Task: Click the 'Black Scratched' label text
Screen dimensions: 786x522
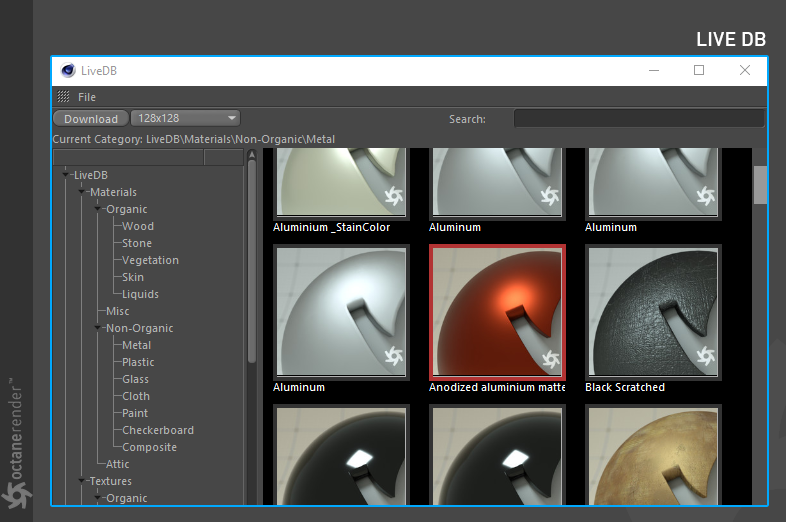Action: [625, 387]
